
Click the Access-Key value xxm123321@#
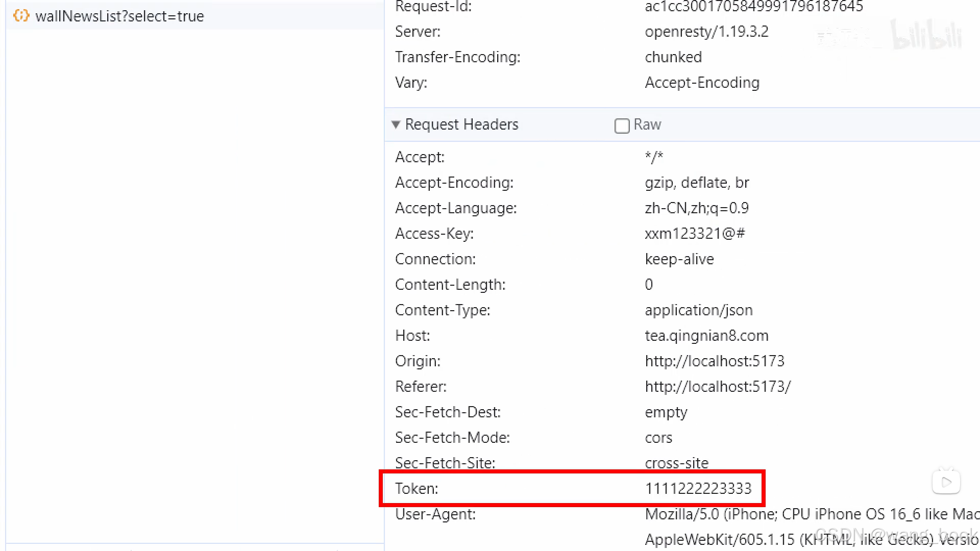click(695, 234)
